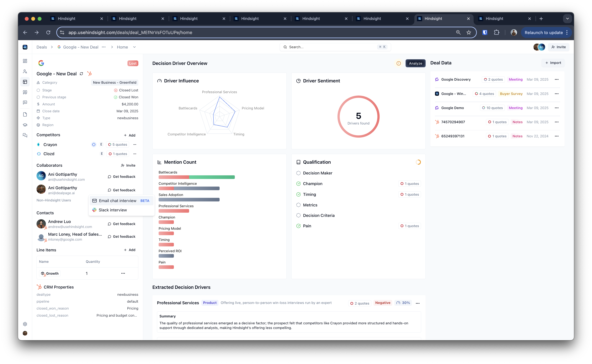The image size is (592, 364).
Task: Click Import in the Deal Data panel
Action: click(x=553, y=63)
